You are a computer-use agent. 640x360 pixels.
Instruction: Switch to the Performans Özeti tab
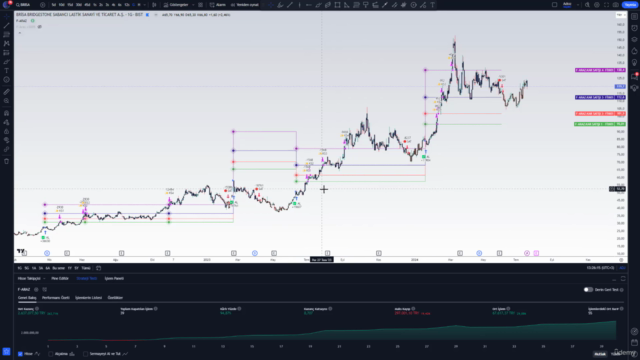tap(56, 298)
